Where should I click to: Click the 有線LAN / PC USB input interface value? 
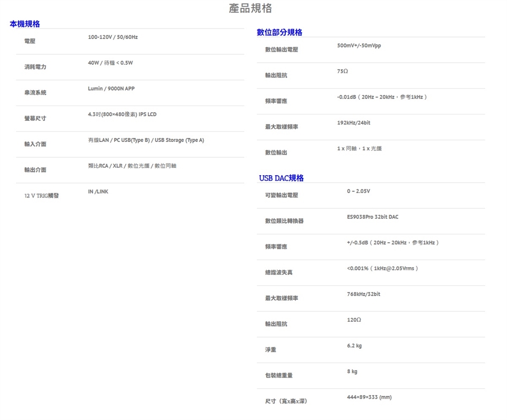[146, 140]
